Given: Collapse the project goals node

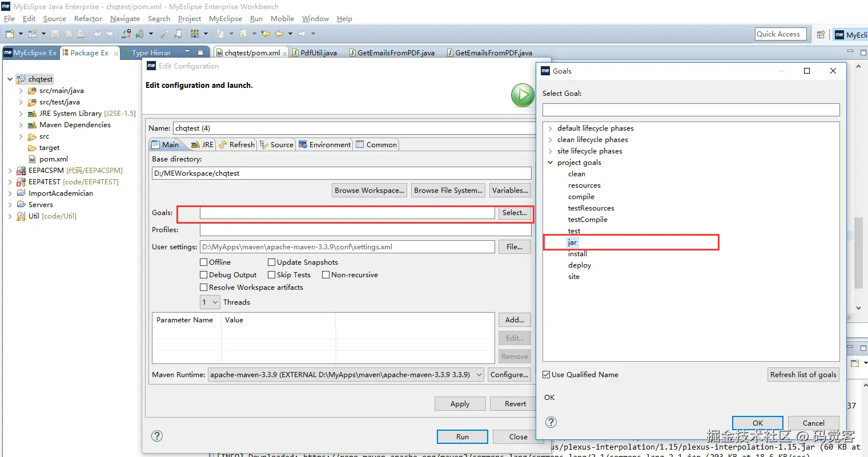Looking at the screenshot, I should pos(550,163).
